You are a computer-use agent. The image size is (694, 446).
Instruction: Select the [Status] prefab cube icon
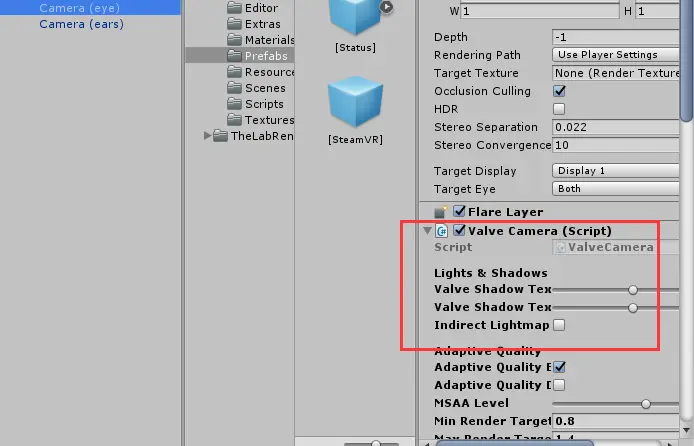click(x=355, y=16)
